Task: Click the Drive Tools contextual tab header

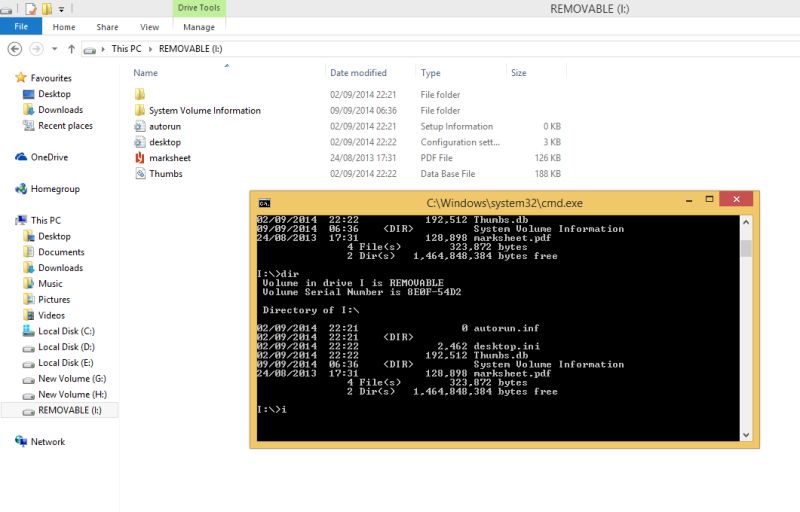Action: tap(199, 8)
